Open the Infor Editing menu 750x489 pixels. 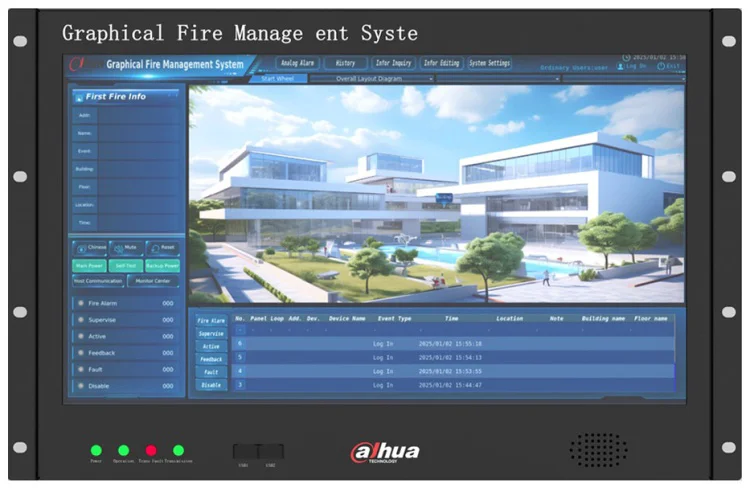point(441,63)
